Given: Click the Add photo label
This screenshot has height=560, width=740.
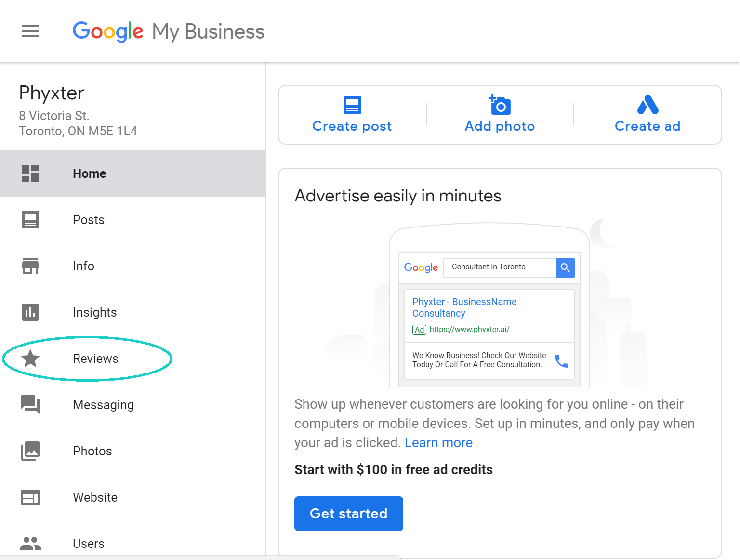Looking at the screenshot, I should [x=500, y=126].
